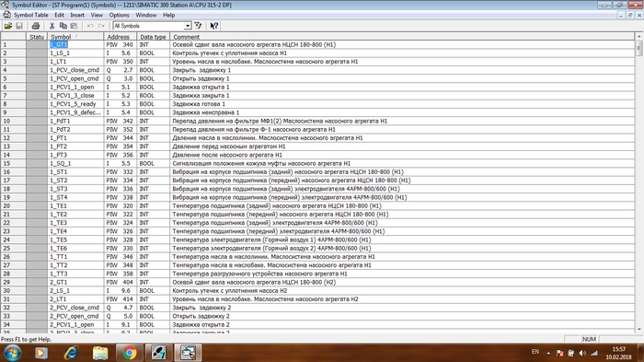Viewport: 644px width, 362px height.
Task: Select row number 15 header
Action: [13, 163]
